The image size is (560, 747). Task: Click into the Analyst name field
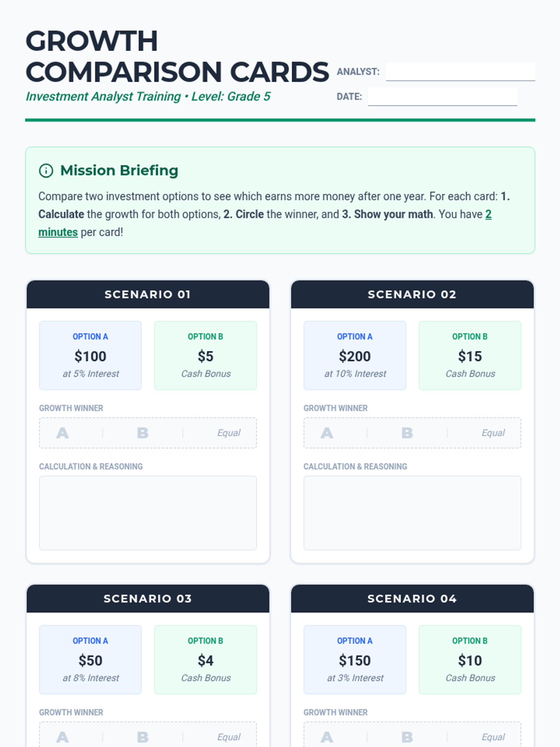click(460, 72)
